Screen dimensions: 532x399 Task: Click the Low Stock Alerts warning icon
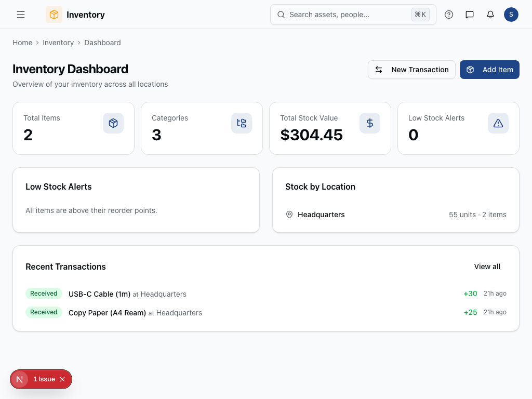tap(498, 123)
